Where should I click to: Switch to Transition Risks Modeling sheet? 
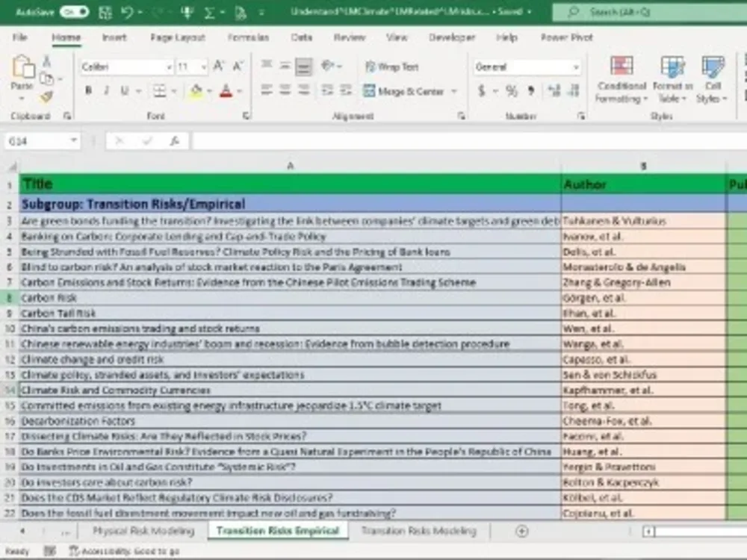coord(419,531)
